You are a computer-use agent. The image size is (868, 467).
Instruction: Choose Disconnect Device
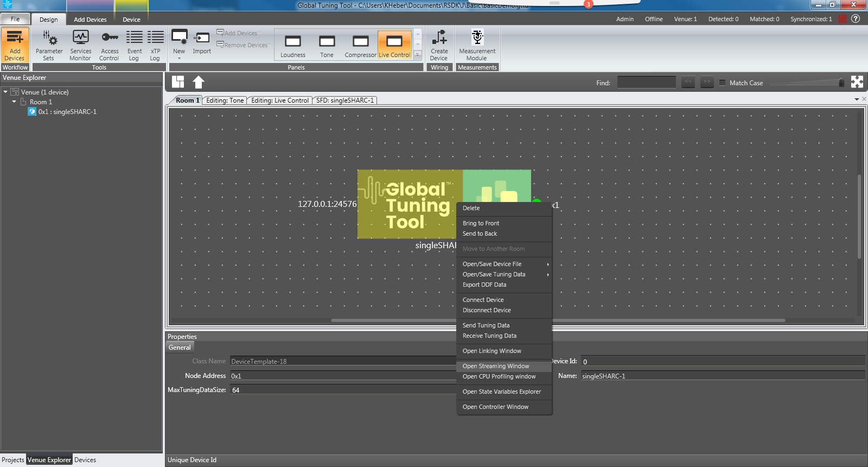point(505,310)
